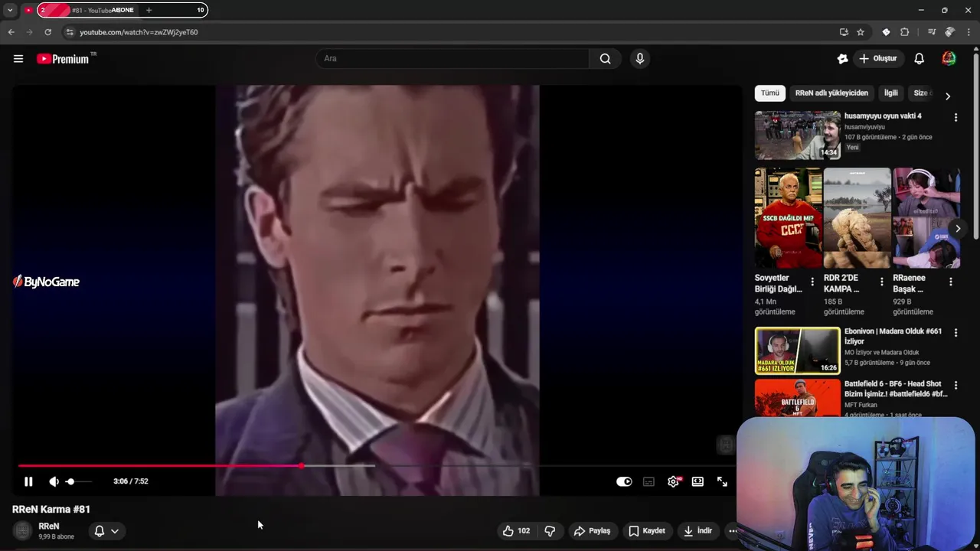Open options for Ebonivon Madara Olduk video
This screenshot has height=551, width=980.
point(955,333)
